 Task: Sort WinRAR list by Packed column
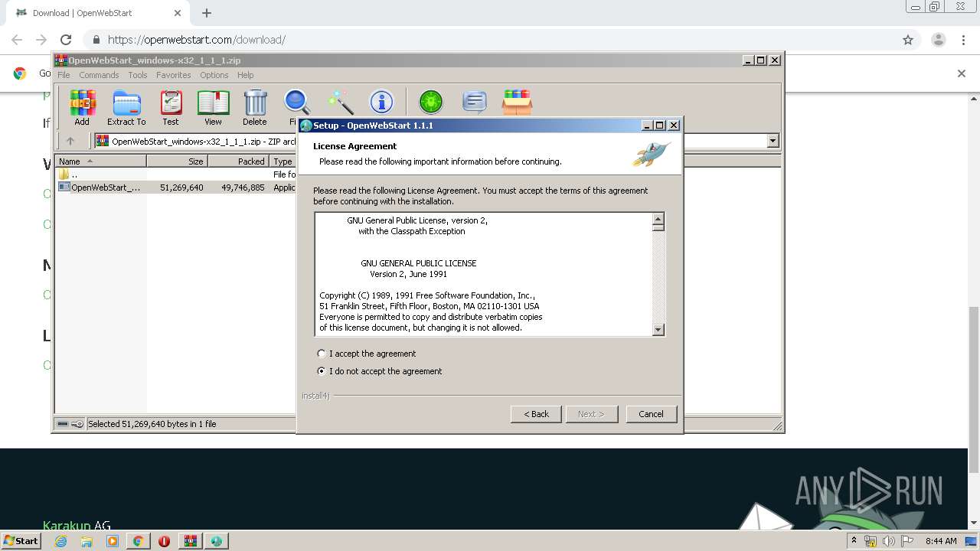[239, 161]
